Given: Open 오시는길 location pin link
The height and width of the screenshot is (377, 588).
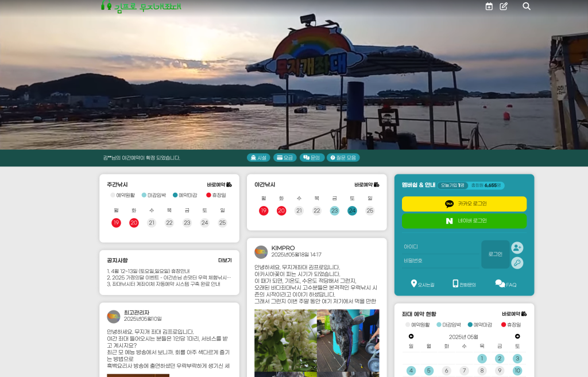Looking at the screenshot, I should 423,284.
